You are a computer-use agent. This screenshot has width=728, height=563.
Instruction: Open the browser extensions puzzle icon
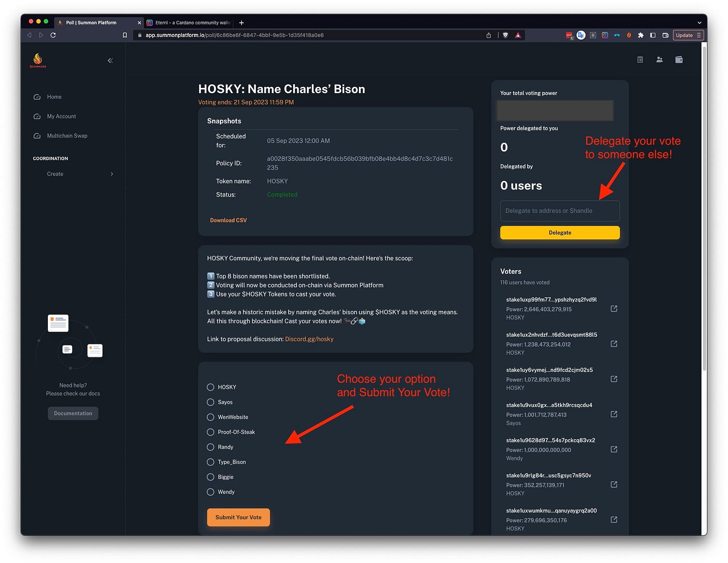tap(641, 35)
